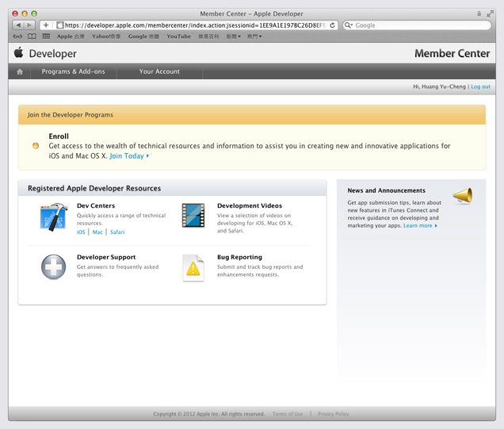This screenshot has width=504, height=429.
Task: Open Top Sites grid icon
Action: [46, 36]
